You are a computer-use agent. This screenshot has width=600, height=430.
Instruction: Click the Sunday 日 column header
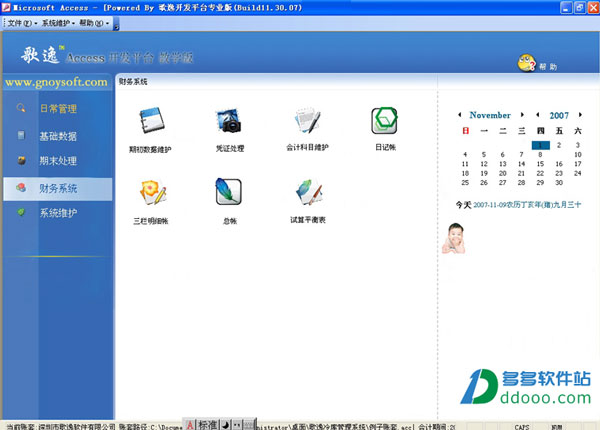coord(465,131)
